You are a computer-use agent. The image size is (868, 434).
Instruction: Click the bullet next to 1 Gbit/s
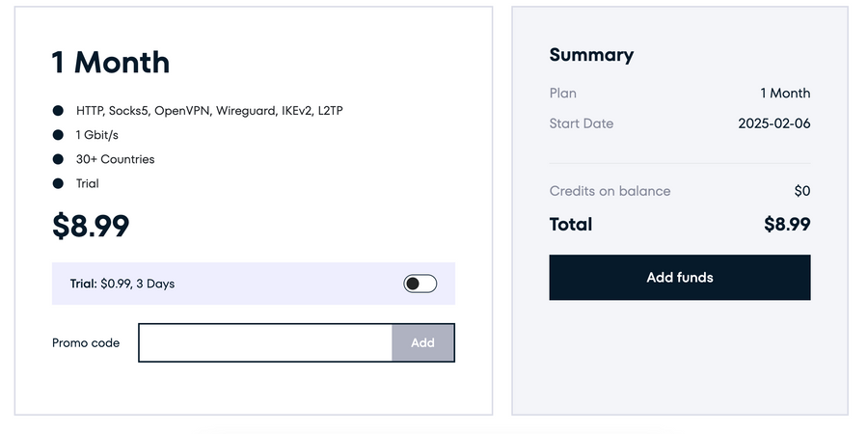pyautogui.click(x=58, y=135)
